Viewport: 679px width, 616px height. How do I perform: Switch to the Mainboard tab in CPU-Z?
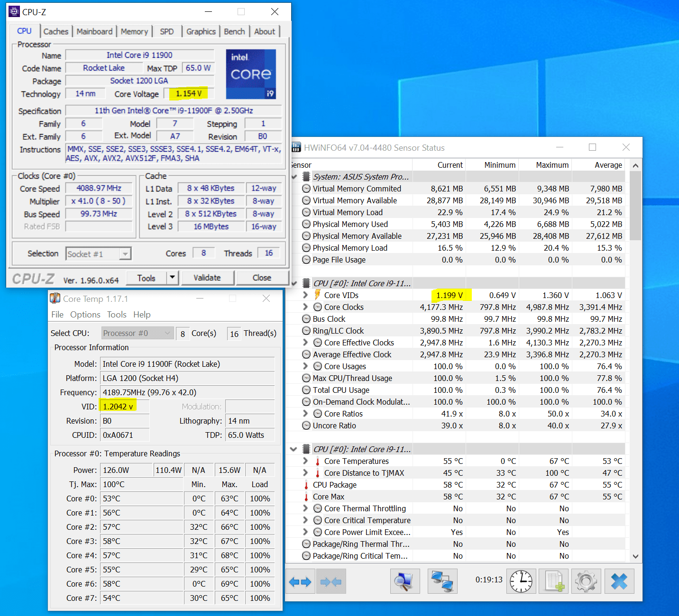94,31
